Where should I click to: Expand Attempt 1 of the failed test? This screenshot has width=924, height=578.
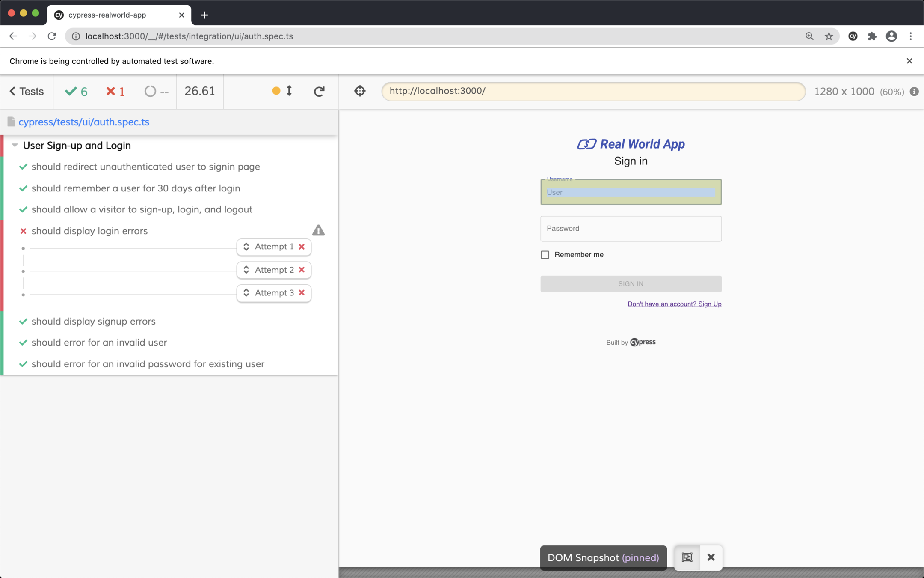[274, 247]
